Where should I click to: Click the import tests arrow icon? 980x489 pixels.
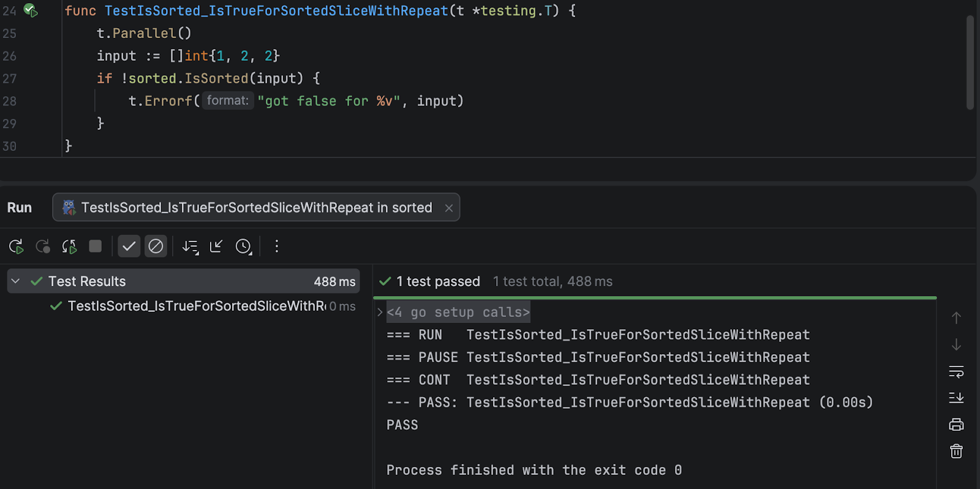tap(216, 246)
